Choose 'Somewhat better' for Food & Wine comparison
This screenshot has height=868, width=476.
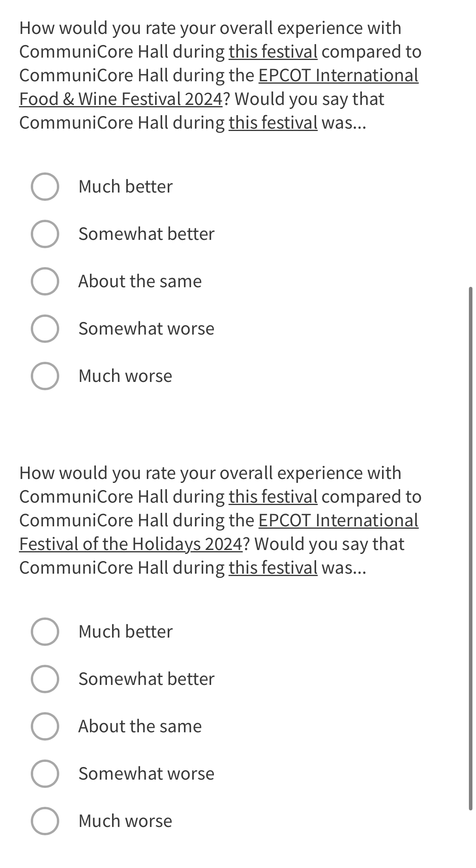[x=45, y=234]
